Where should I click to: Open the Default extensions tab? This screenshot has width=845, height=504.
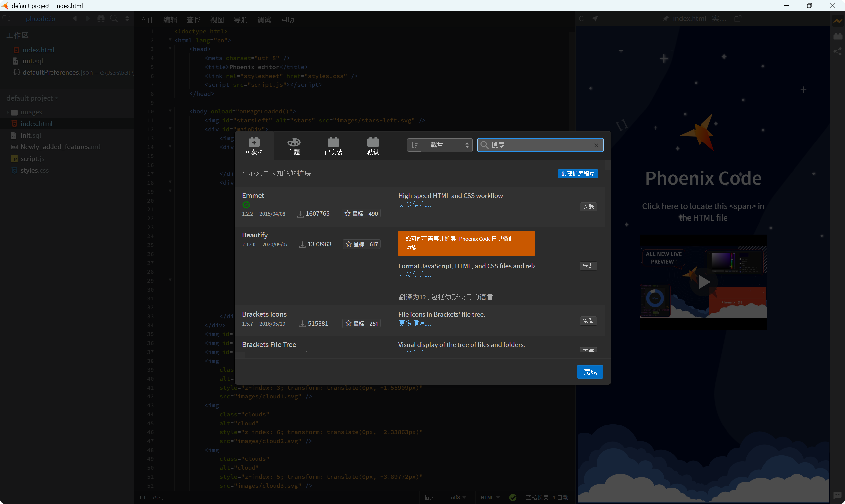point(373,146)
